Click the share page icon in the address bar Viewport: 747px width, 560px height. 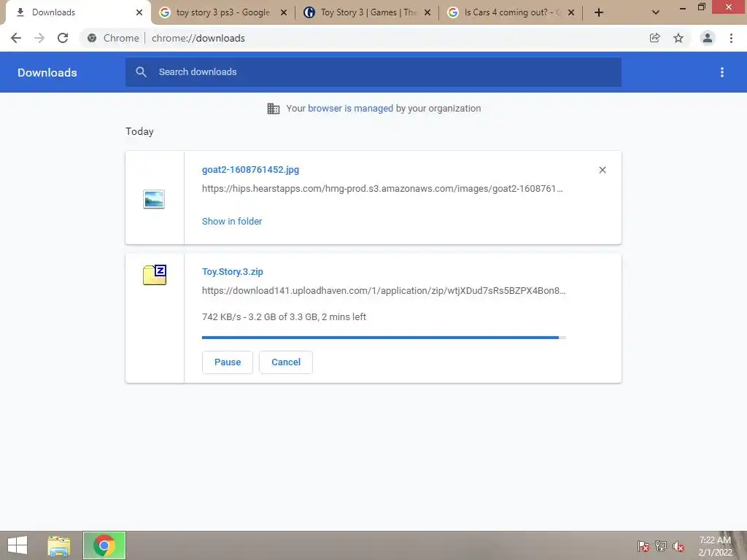(x=655, y=38)
